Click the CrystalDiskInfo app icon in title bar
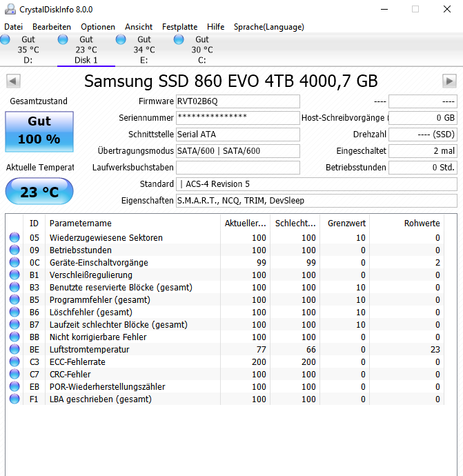This screenshot has height=476, width=463. click(10, 9)
